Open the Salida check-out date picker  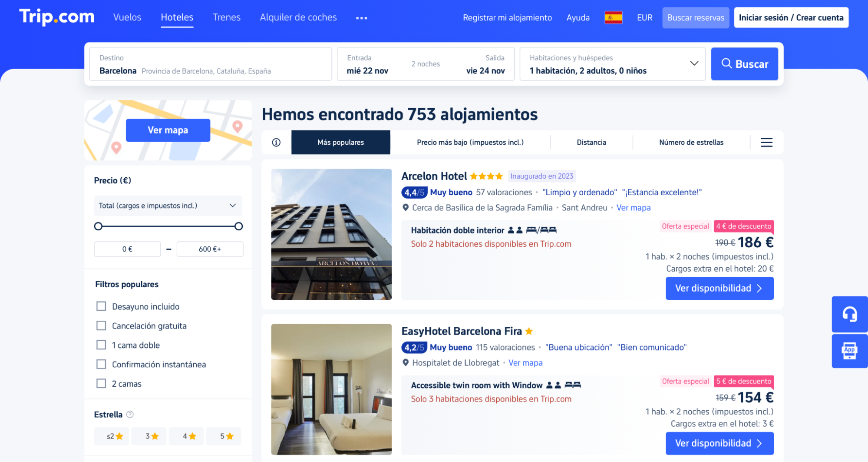click(485, 64)
